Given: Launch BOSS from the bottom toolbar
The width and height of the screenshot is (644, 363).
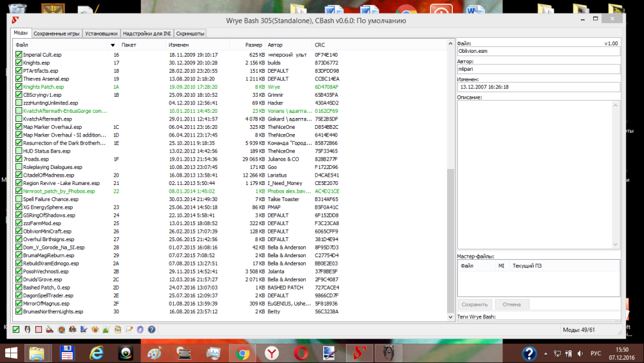Looking at the screenshot, I should tap(73, 329).
